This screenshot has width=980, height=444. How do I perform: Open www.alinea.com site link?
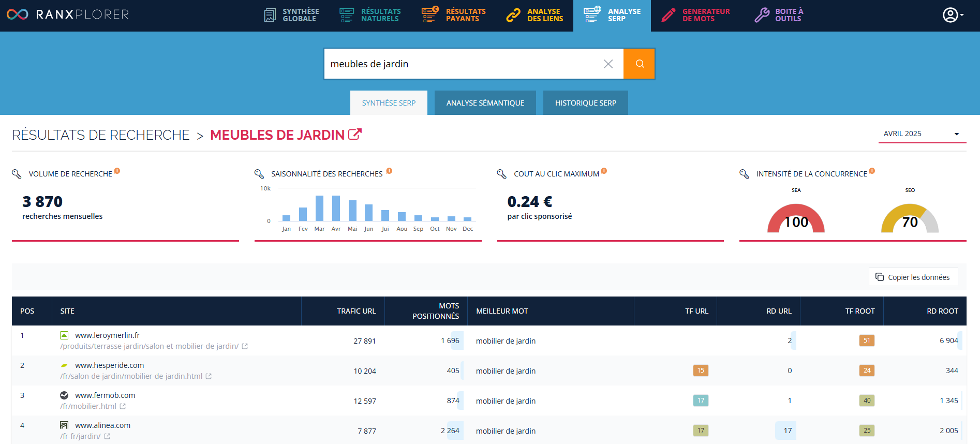point(103,425)
